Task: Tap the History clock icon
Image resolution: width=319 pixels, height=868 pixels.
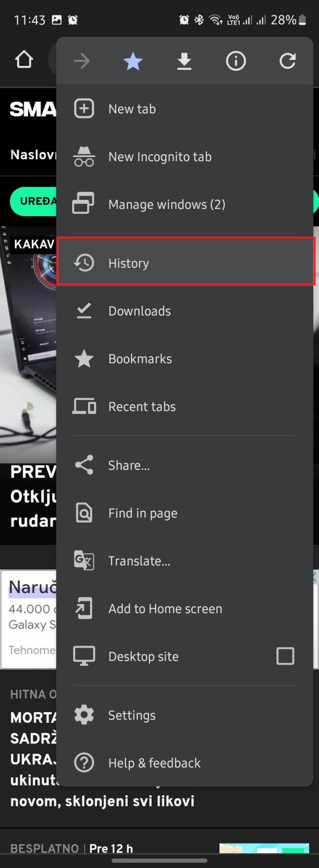Action: (x=84, y=263)
